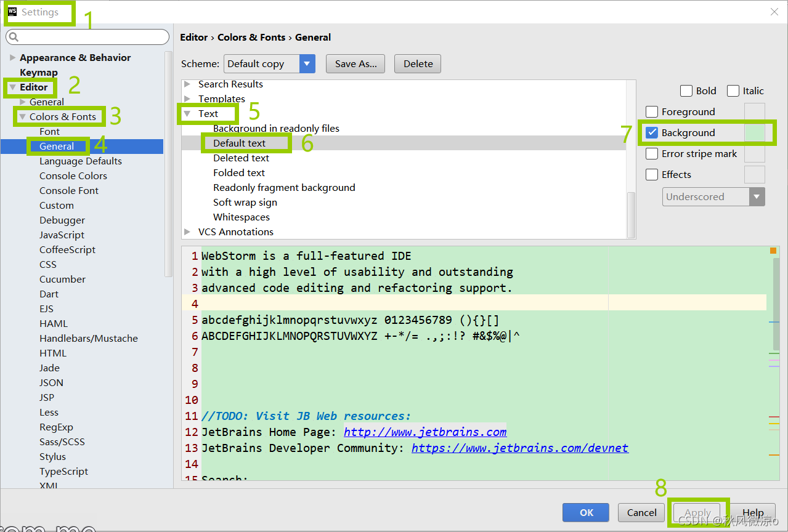Image resolution: width=788 pixels, height=532 pixels.
Task: Open the green Background color swatch
Action: click(755, 133)
